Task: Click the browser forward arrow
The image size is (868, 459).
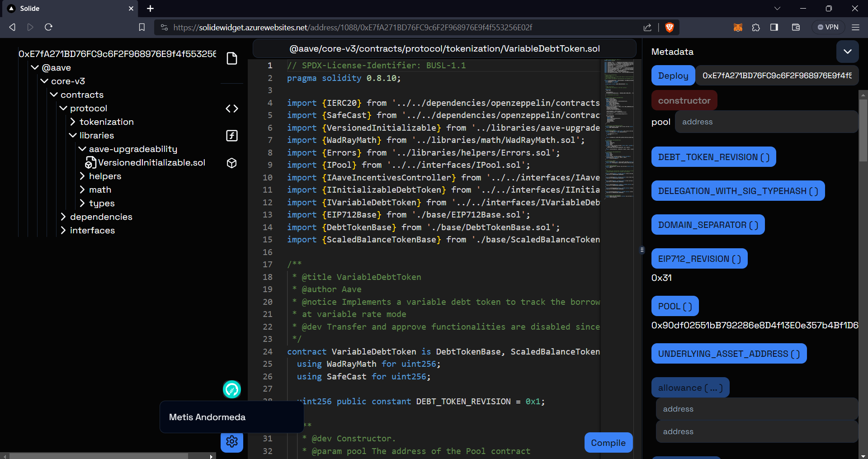Action: pyautogui.click(x=30, y=27)
